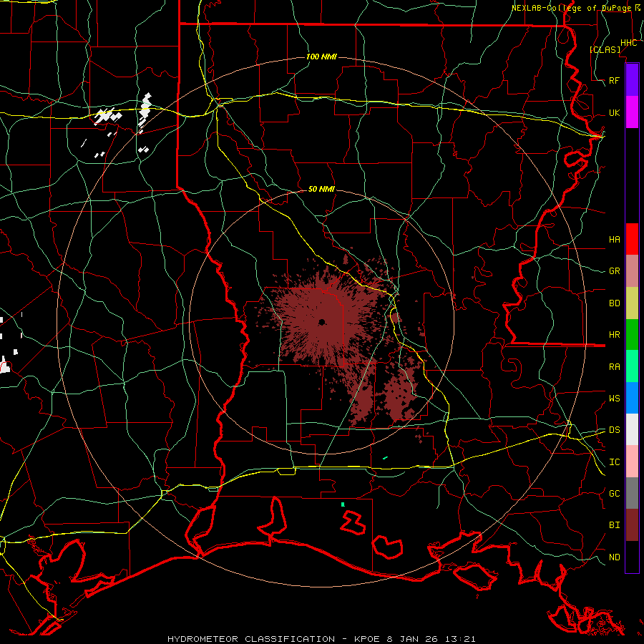Select the BI brown legend swatch
The height and width of the screenshot is (644, 644).
[632, 525]
